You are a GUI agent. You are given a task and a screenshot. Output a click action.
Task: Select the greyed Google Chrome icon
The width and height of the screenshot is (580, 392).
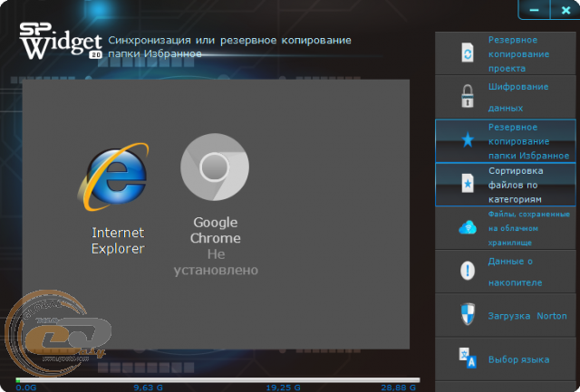(x=215, y=167)
